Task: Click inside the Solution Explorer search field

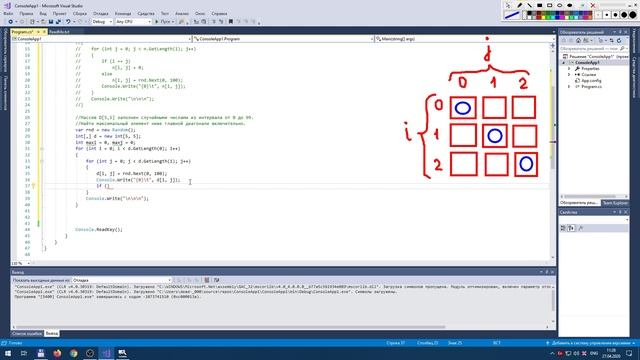Action: point(589,49)
